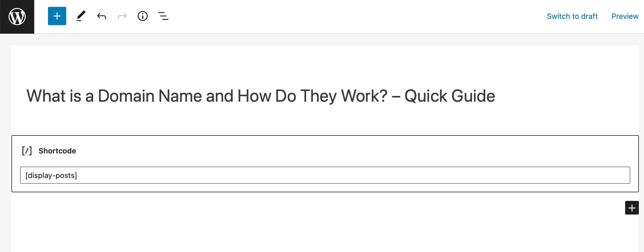Click empty space right of [display-posts] text
This screenshot has height=252, width=644.
(354, 175)
